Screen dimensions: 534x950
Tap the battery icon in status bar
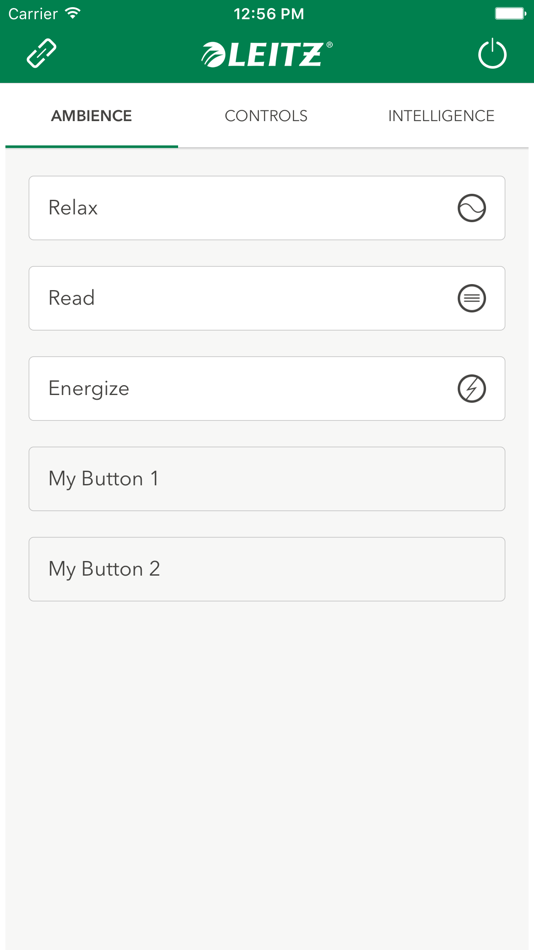click(x=509, y=13)
